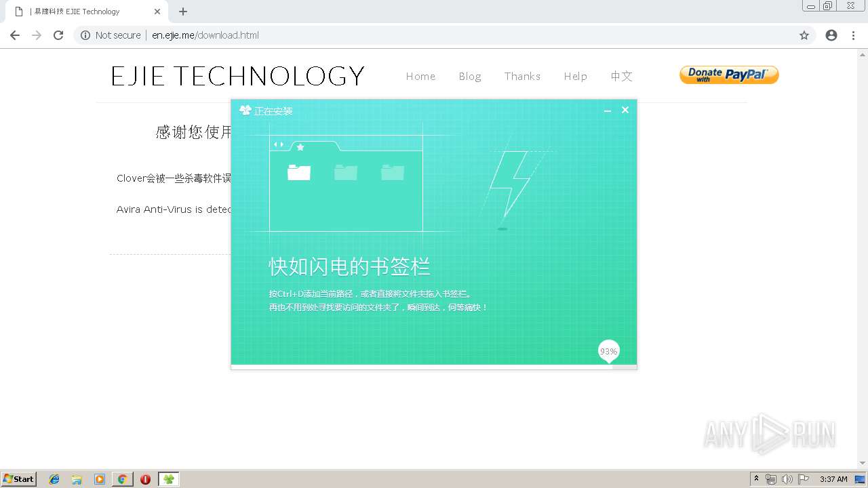Minimize the Chrome window
The image size is (868, 488).
pos(811,6)
